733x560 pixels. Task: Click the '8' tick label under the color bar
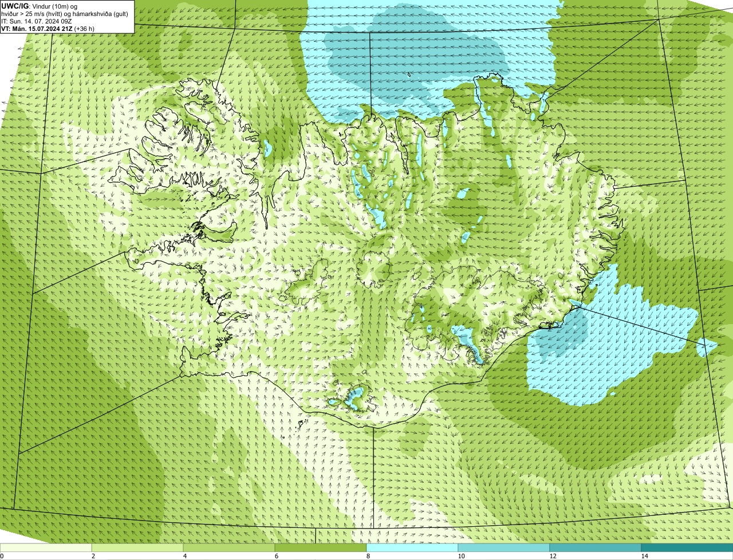click(368, 556)
